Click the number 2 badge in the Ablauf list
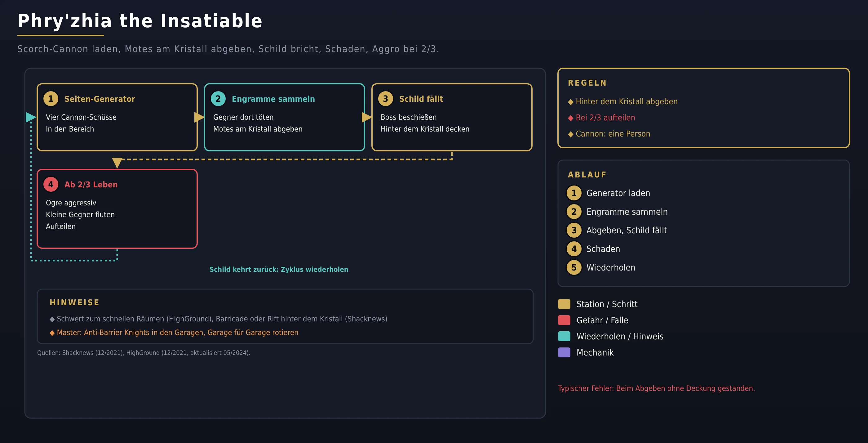868x443 pixels. [574, 212]
